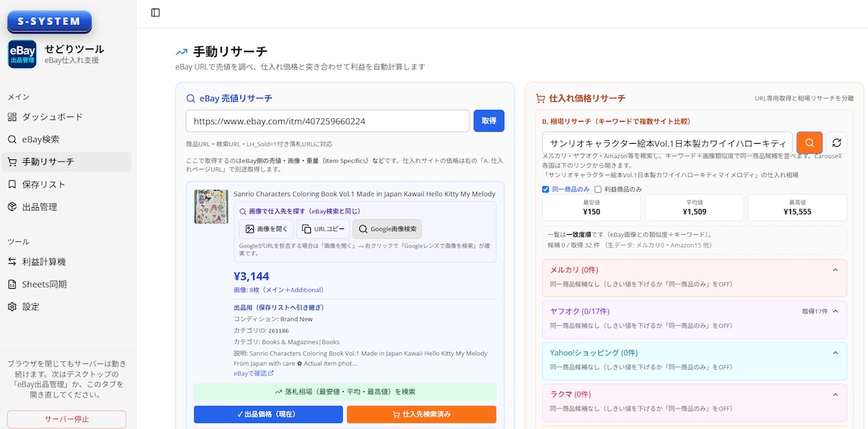Open 設定 in sidebar
This screenshot has width=868, height=429.
pos(66,307)
